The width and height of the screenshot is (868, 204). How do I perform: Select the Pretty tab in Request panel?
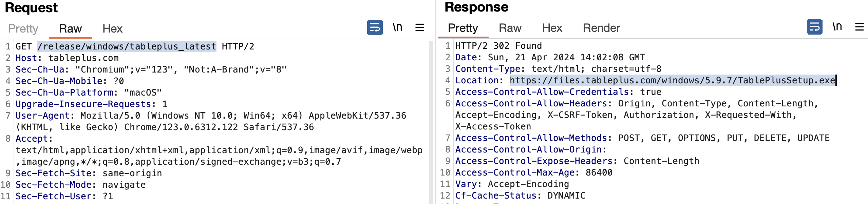coord(24,29)
